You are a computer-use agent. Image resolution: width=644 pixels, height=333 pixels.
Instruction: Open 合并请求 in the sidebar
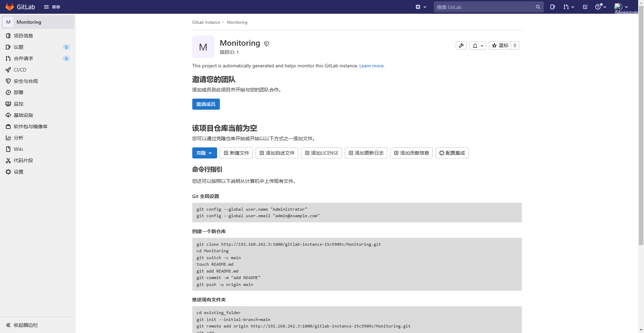click(x=38, y=58)
